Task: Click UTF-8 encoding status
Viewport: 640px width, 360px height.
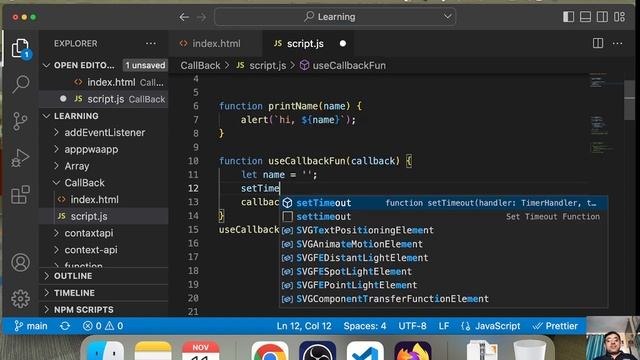Action: coord(412,326)
